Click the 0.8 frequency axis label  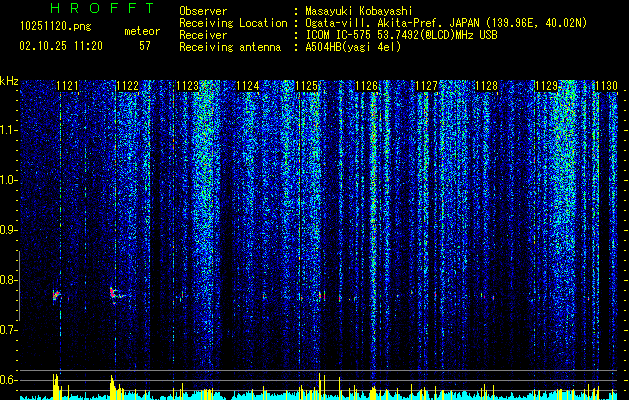click(x=8, y=280)
